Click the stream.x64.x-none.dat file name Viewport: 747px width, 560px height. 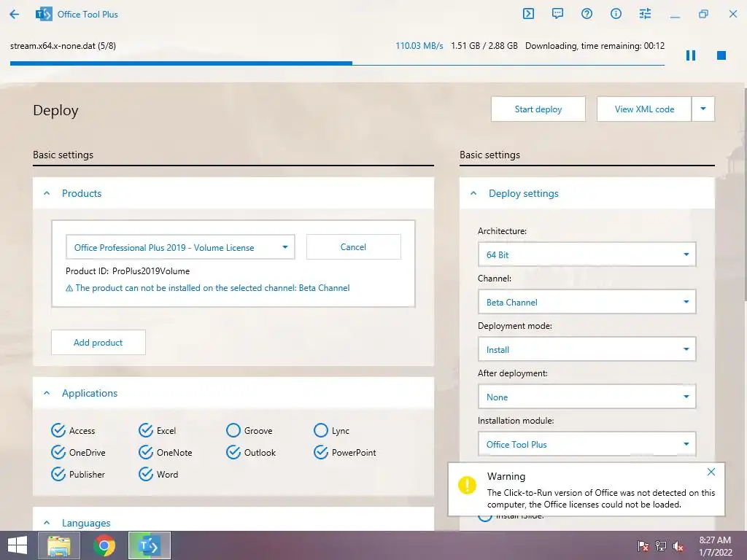tap(63, 46)
